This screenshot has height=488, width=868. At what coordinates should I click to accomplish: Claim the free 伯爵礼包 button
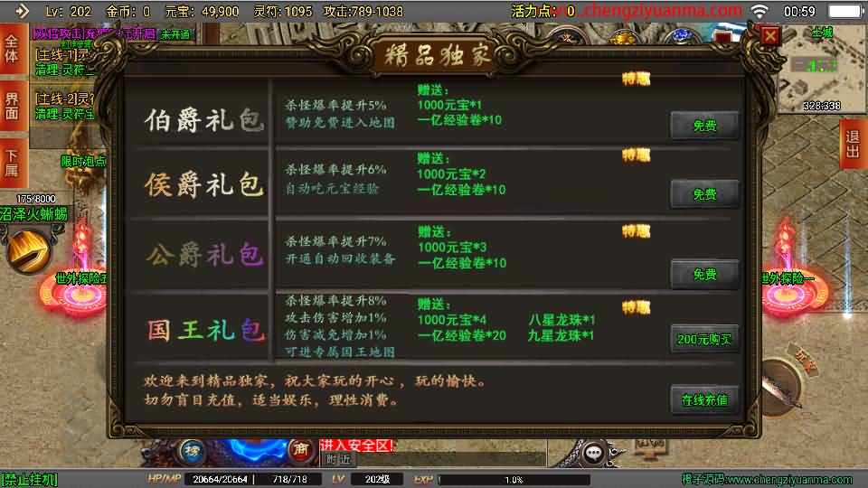coord(704,125)
